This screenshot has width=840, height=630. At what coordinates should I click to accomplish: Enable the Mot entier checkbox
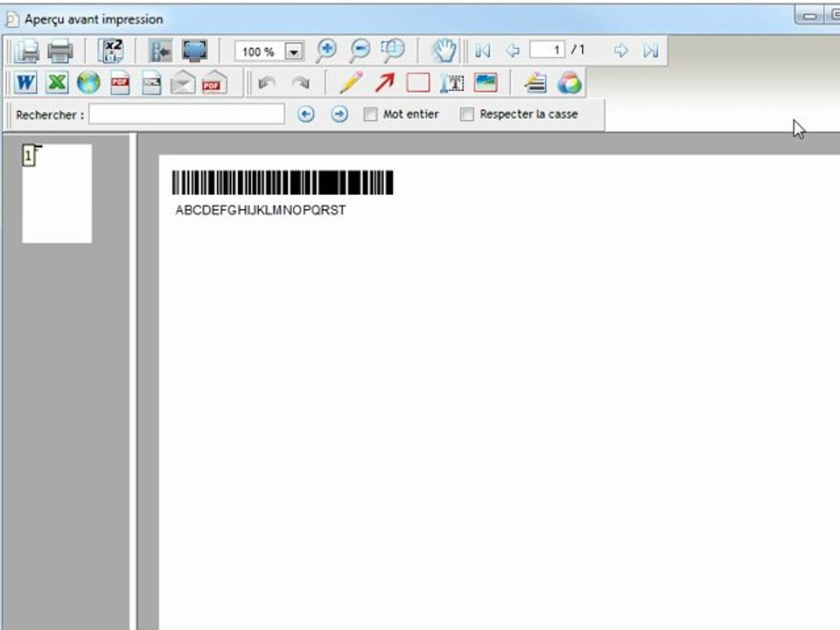(x=369, y=114)
